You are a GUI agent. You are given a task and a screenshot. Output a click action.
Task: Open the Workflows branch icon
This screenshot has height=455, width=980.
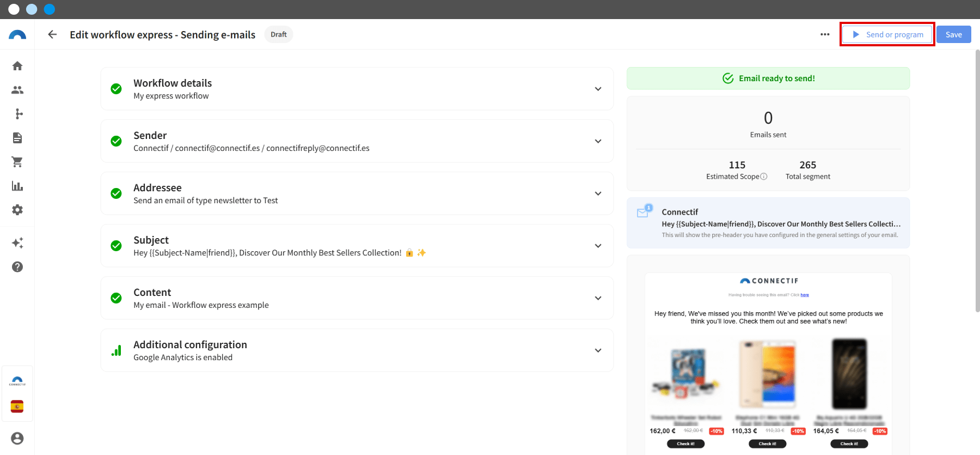[19, 114]
